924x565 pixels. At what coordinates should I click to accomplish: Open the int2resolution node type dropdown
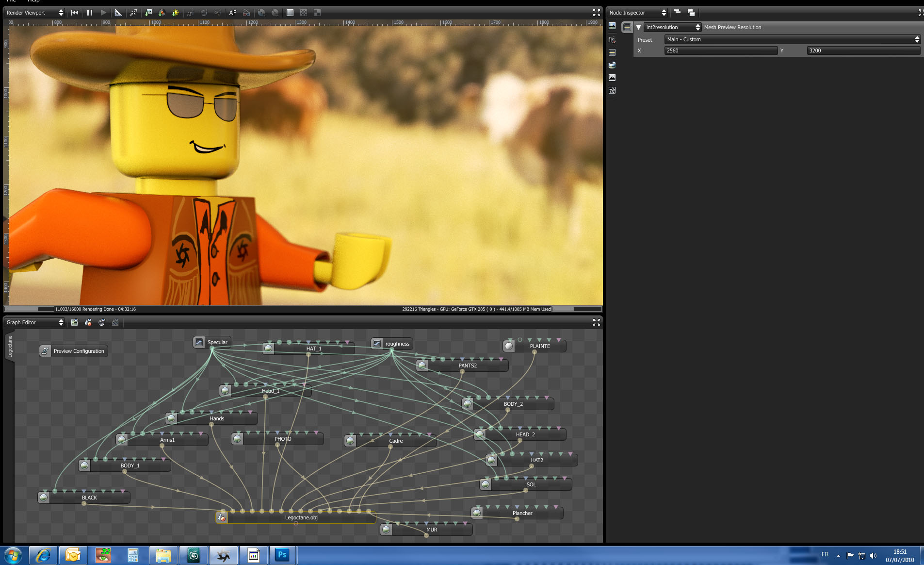coord(673,27)
